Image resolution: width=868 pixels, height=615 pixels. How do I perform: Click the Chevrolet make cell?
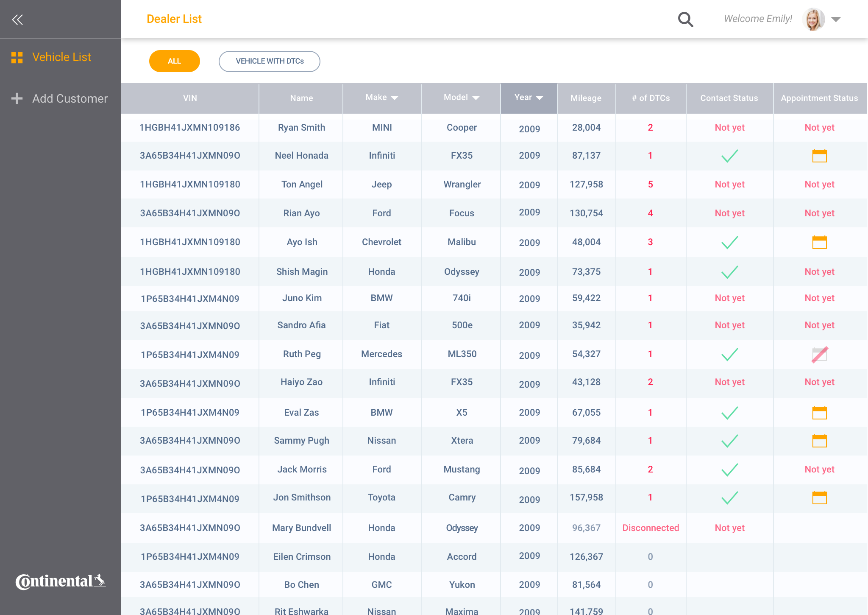(381, 242)
